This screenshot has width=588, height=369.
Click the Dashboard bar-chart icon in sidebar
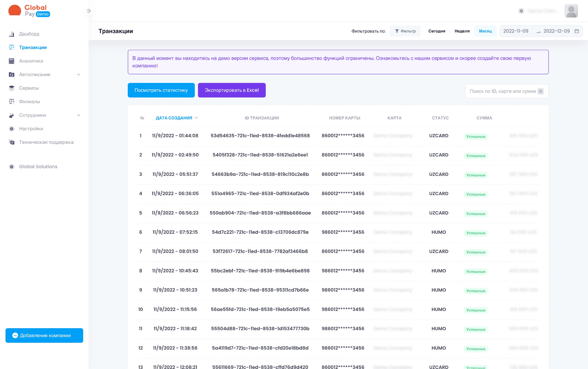(11, 34)
